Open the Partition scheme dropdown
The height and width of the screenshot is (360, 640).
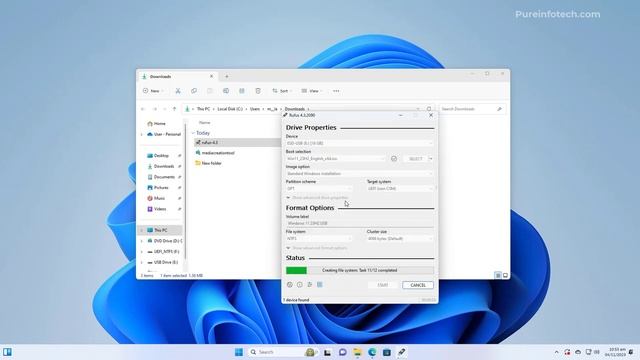319,189
